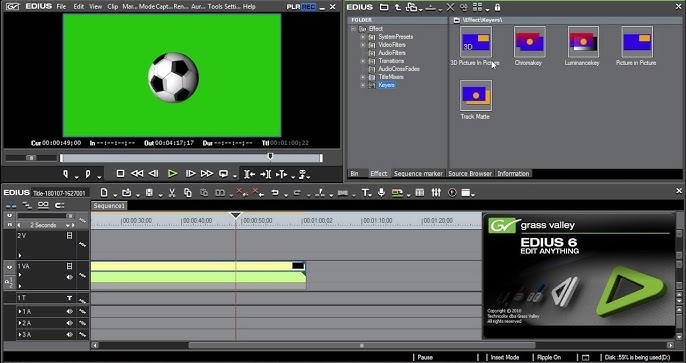
Task: Stop playback with the square Stop button
Action: coord(120,174)
